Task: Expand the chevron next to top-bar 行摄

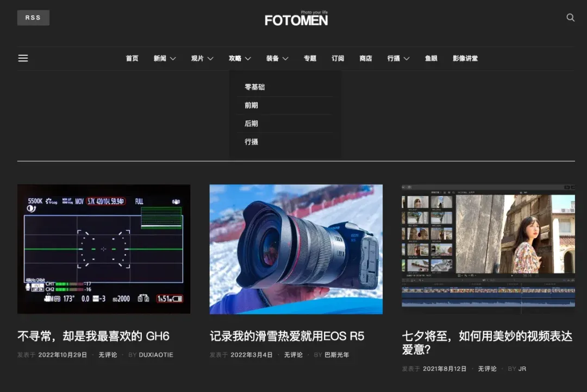Action: [407, 59]
